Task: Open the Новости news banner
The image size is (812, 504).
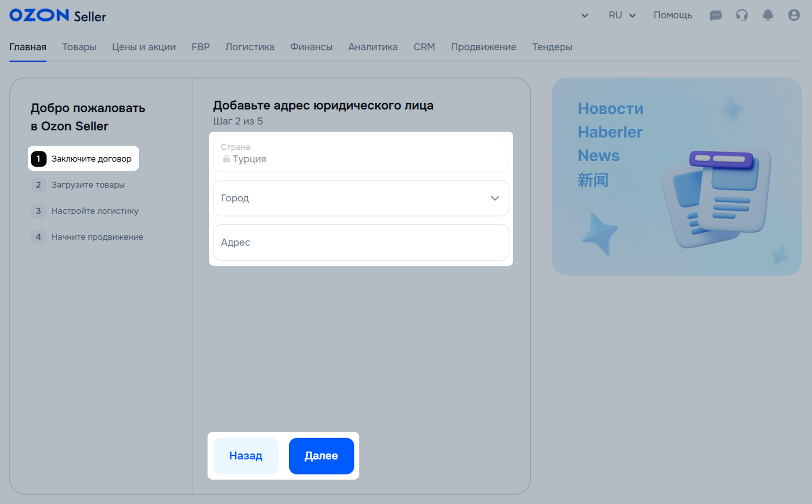Action: (x=677, y=176)
